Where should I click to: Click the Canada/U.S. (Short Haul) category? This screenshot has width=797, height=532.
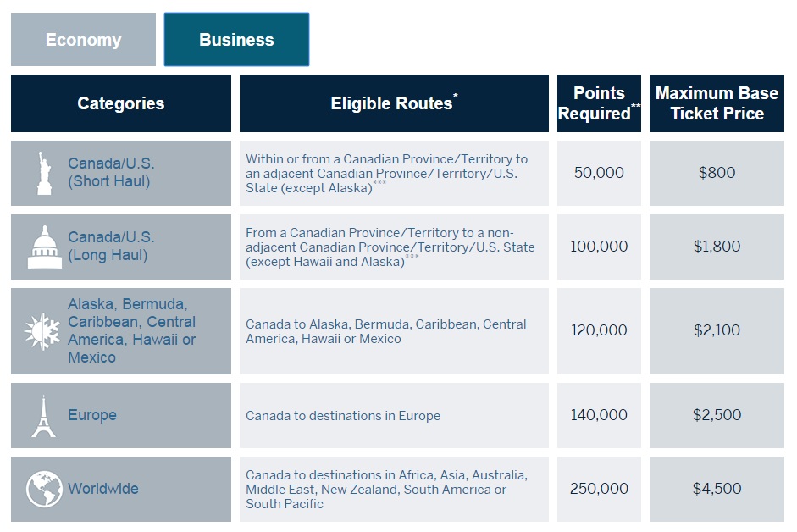[x=111, y=172]
